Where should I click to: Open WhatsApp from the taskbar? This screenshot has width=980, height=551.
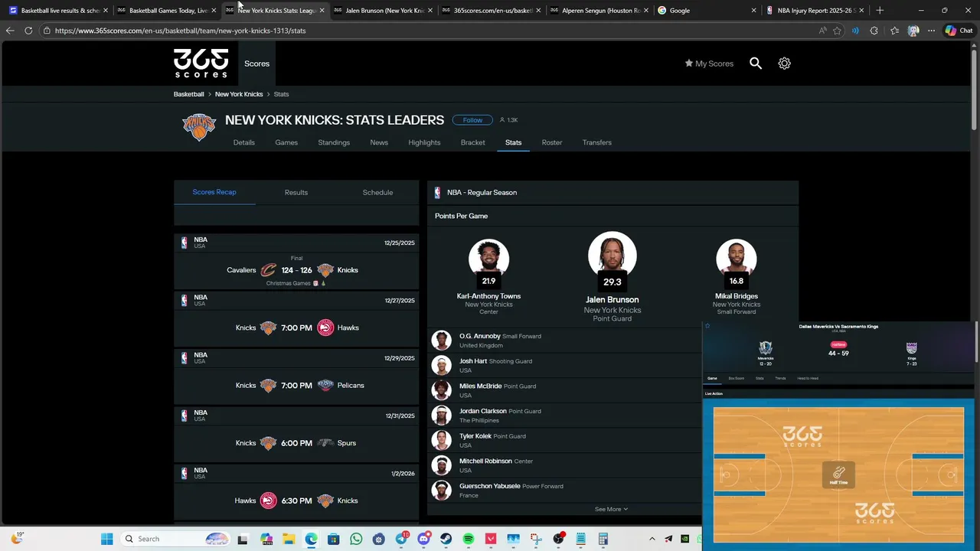(x=356, y=539)
